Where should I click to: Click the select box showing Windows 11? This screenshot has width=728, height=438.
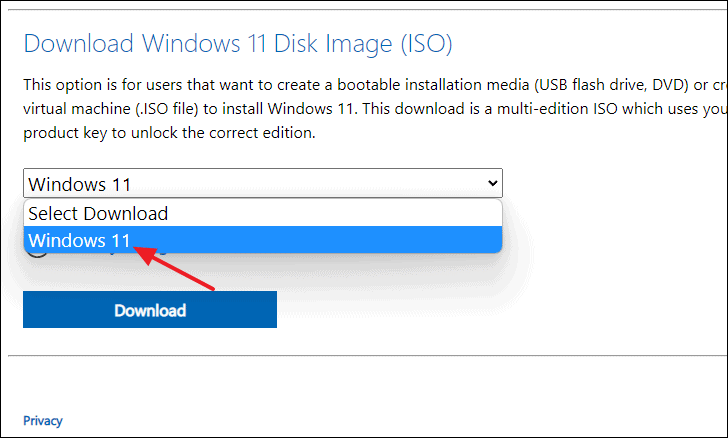(x=263, y=183)
